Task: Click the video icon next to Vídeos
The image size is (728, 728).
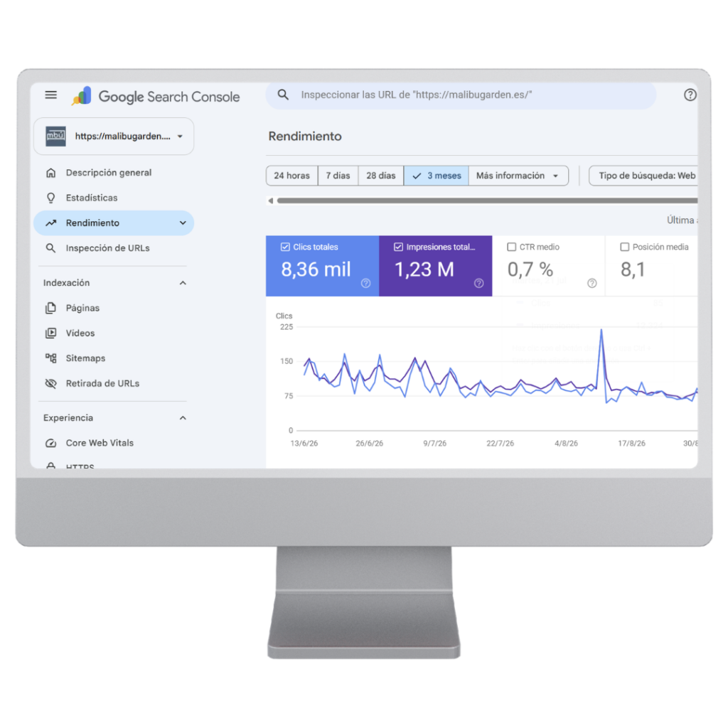Action: (50, 333)
